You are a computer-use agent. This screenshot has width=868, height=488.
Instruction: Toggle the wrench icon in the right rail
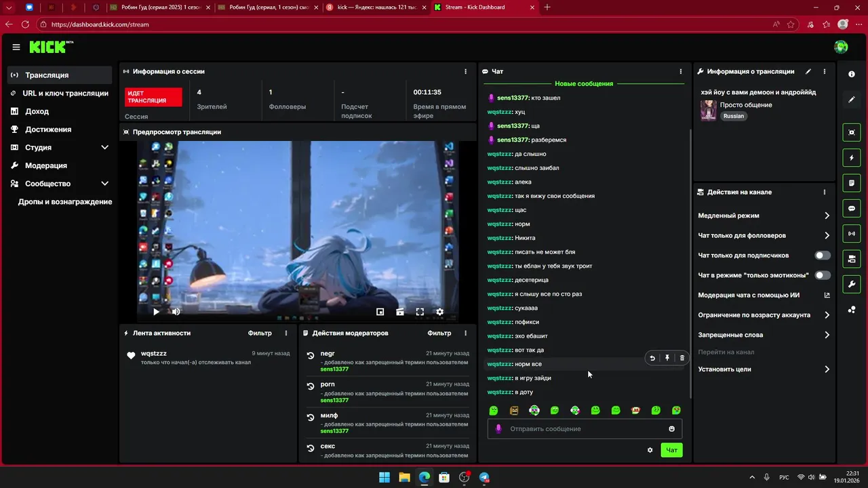(x=852, y=284)
